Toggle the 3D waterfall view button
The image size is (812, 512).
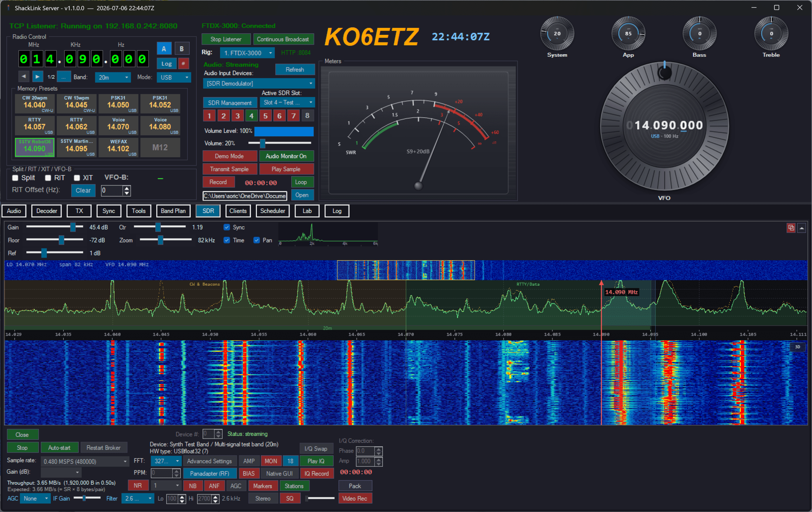click(x=797, y=347)
